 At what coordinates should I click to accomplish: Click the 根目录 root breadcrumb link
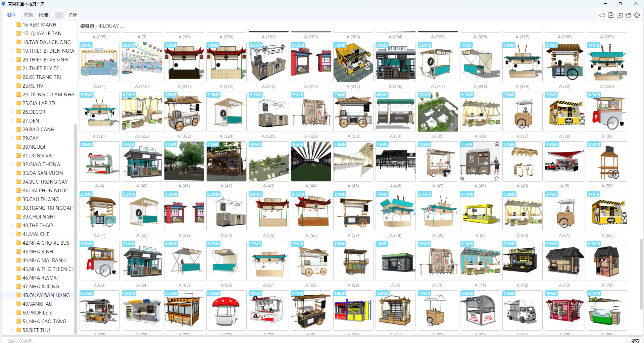[87, 26]
